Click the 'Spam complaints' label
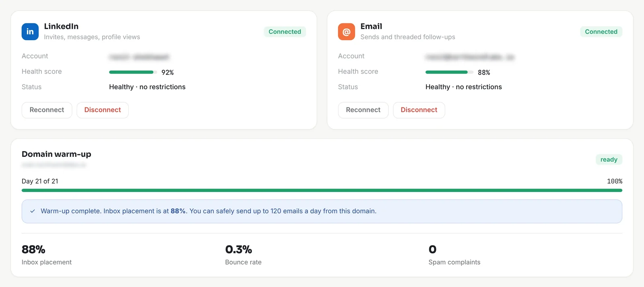644x287 pixels. click(x=454, y=262)
